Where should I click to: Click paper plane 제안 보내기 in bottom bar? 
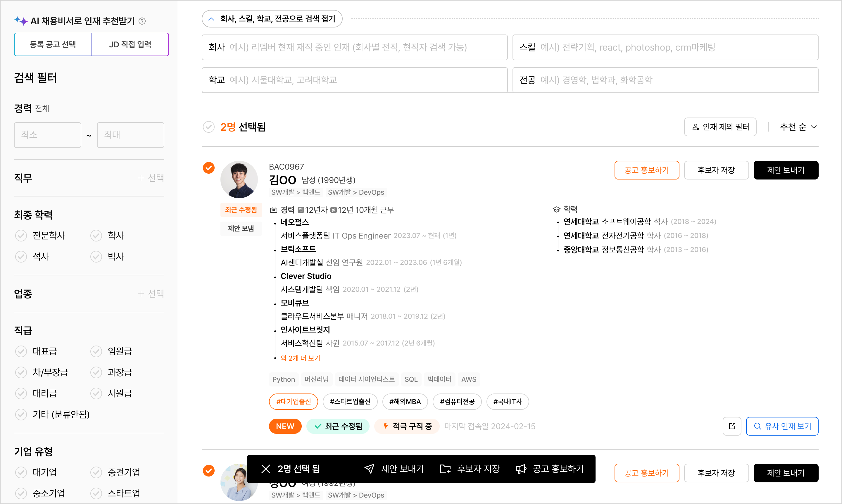coord(394,469)
